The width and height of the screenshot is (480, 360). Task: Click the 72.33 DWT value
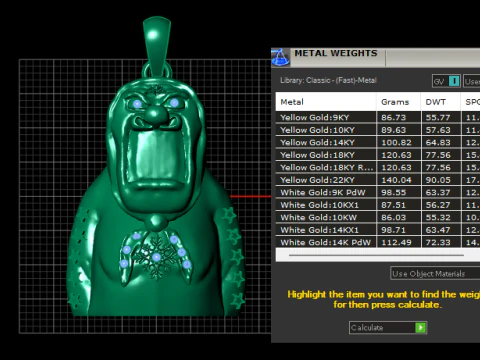click(438, 243)
